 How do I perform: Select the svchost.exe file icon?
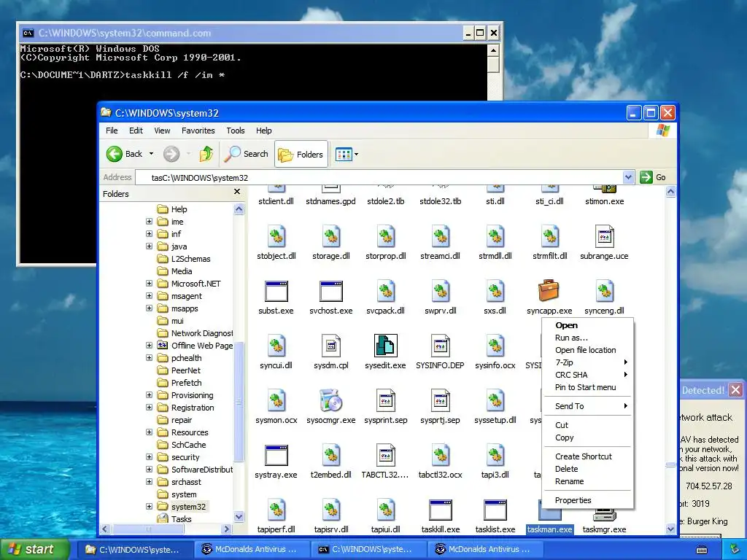point(331,291)
